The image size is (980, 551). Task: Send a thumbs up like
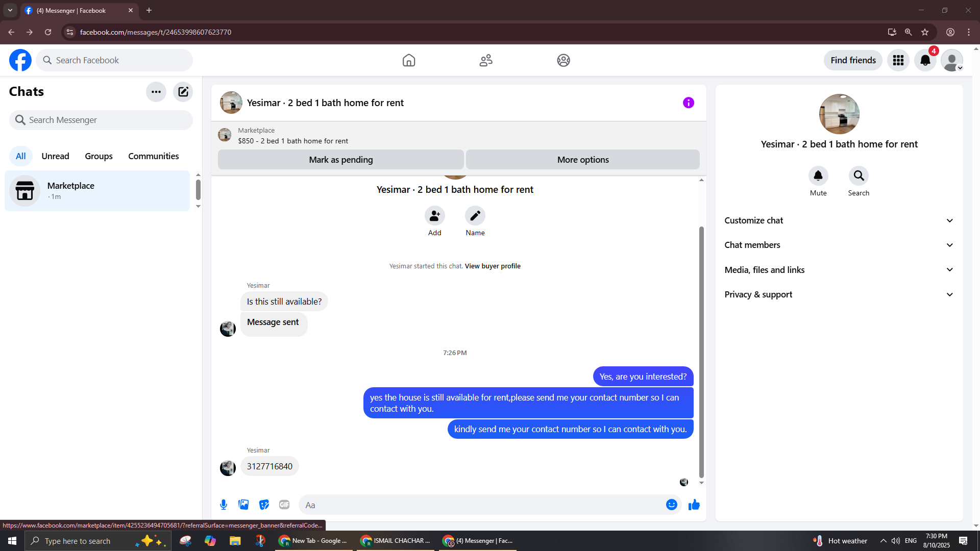point(694,505)
